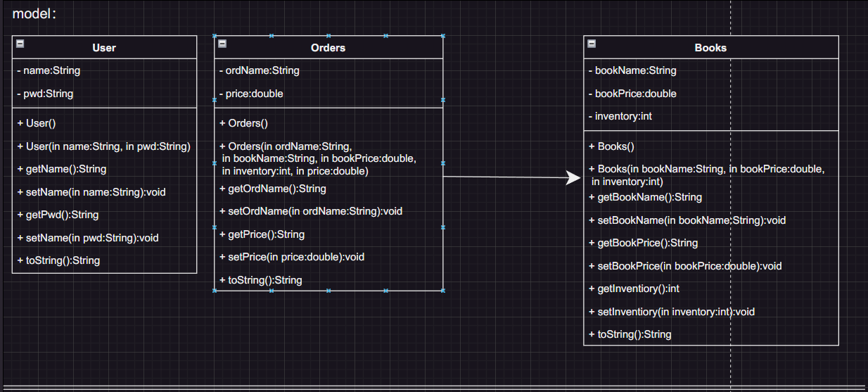Click '+ setPrice(in price:double):void' method

click(x=292, y=257)
